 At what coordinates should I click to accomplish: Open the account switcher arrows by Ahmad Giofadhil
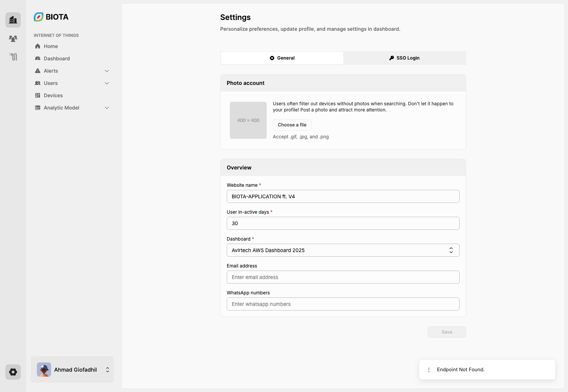(108, 370)
